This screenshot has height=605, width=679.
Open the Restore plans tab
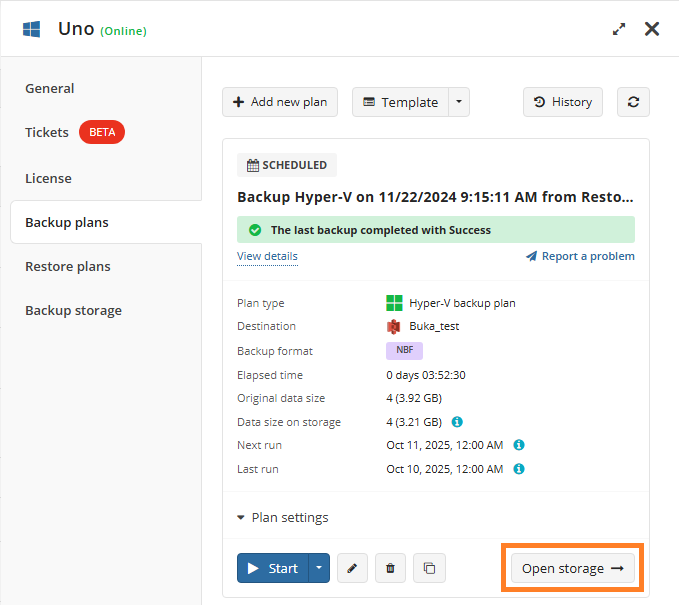coord(68,266)
